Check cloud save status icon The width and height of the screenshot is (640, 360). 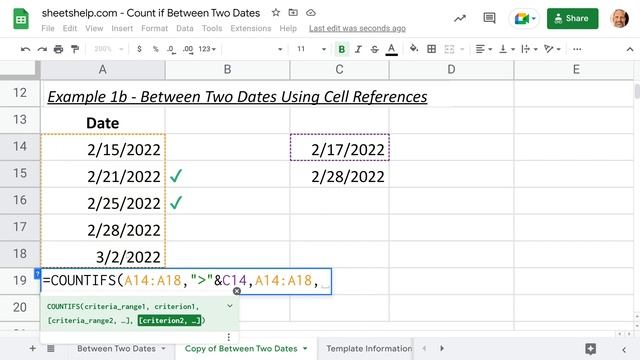click(x=311, y=13)
